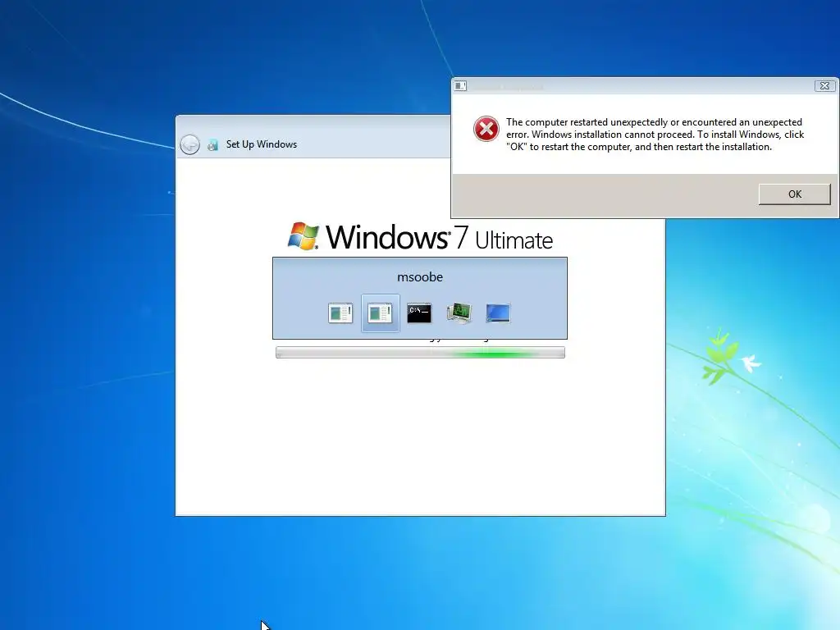Click OK to restart the computer

(794, 194)
